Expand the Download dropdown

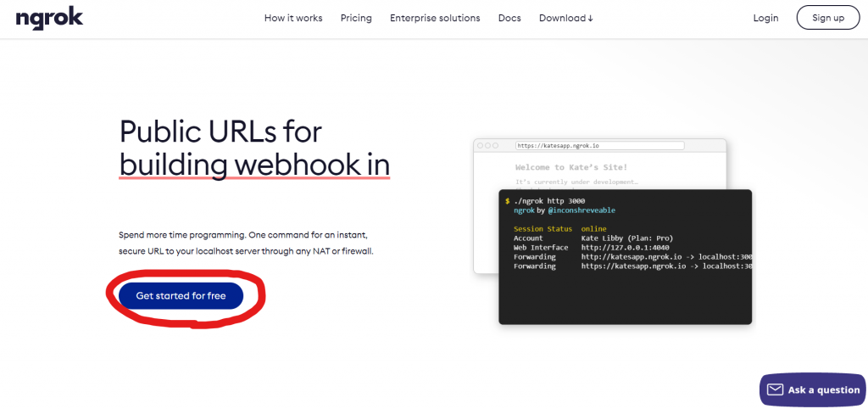tap(566, 19)
